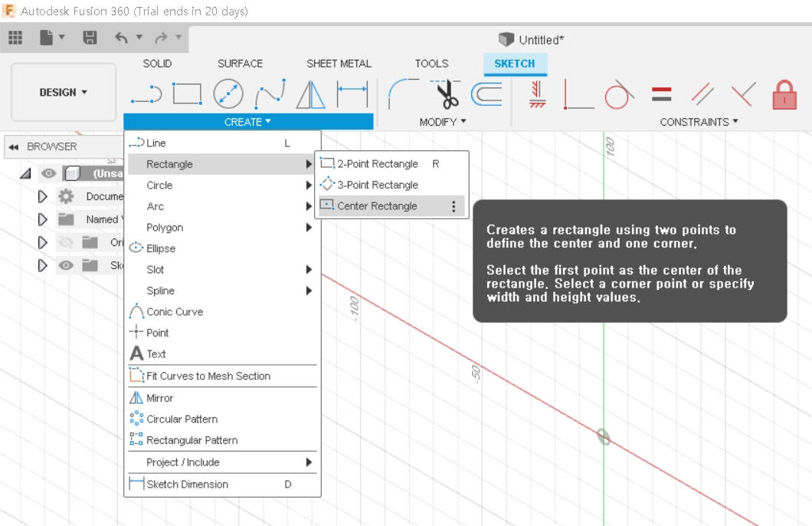Image resolution: width=812 pixels, height=526 pixels.
Task: Redo the last action
Action: pos(161,38)
